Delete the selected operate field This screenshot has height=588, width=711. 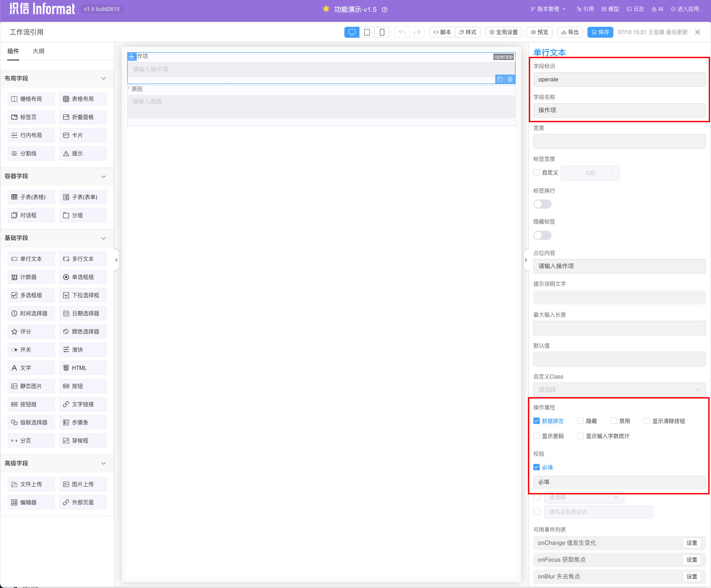click(510, 80)
